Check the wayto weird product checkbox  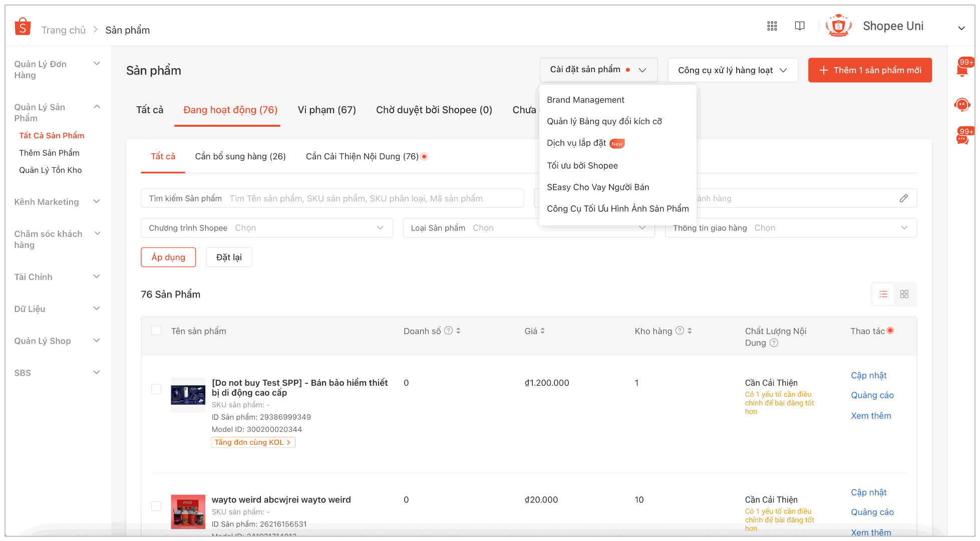156,506
